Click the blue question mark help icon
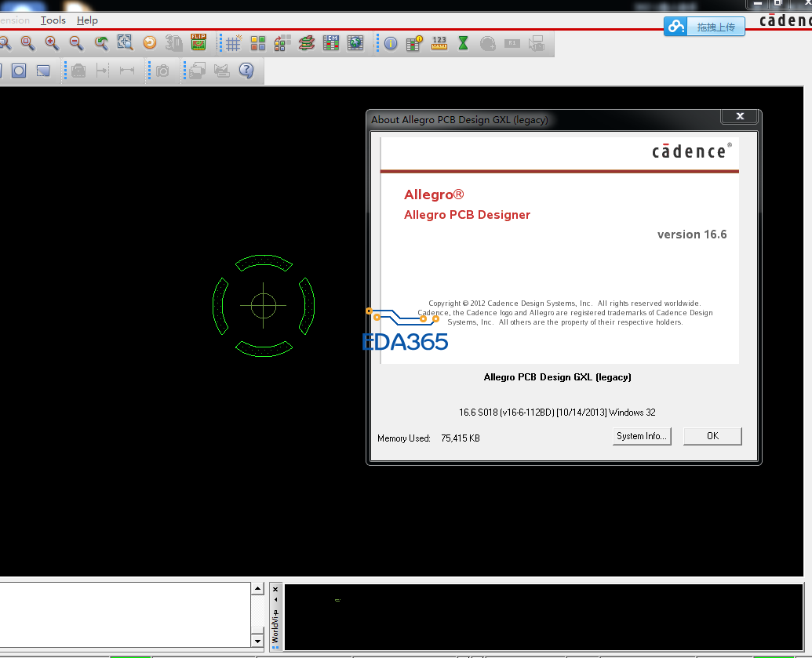This screenshot has height=658, width=812. (x=246, y=71)
